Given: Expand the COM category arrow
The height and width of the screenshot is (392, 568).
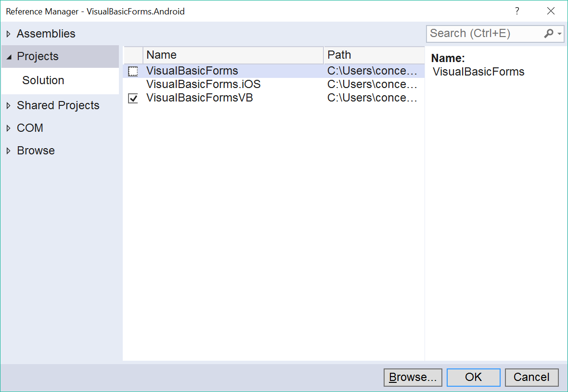Looking at the screenshot, I should (9, 128).
